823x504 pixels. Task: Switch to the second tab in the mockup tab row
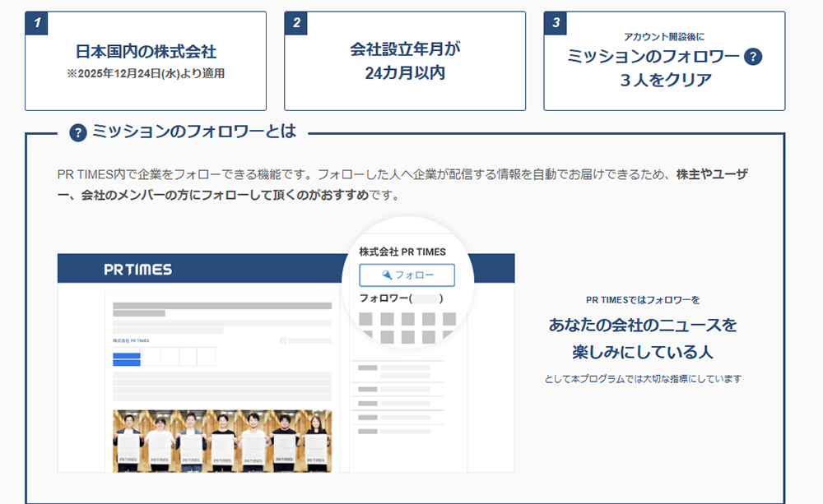(152, 356)
